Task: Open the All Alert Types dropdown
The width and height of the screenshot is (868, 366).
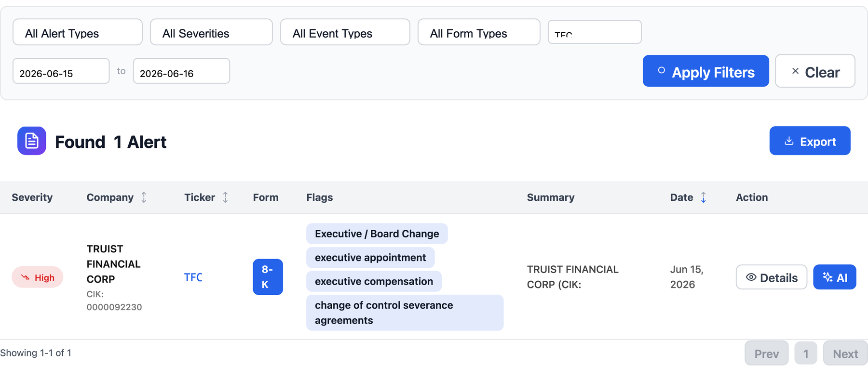Action: [77, 32]
